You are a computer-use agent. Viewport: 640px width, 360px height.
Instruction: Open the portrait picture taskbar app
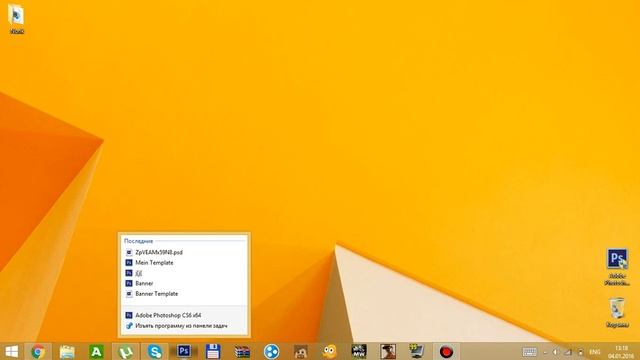pyautogui.click(x=388, y=351)
